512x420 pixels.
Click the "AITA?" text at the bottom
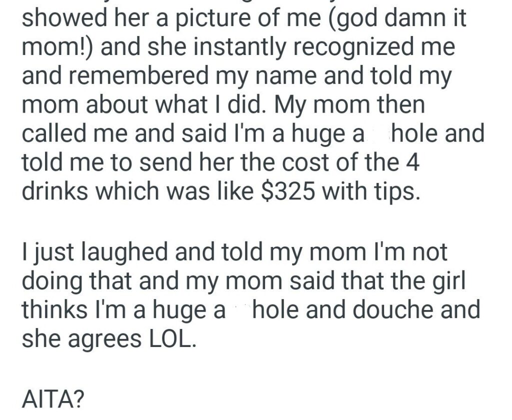[52, 399]
